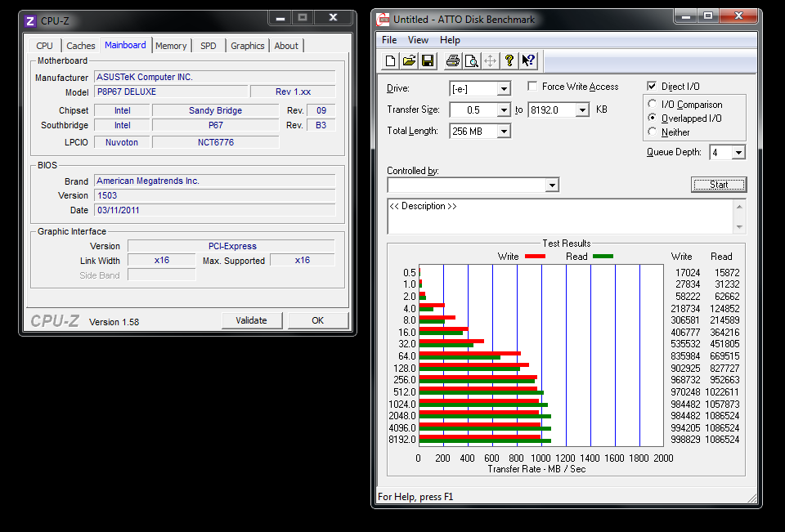Click the Chipset name Sandy Bridge field
785x532 pixels.
(215, 110)
